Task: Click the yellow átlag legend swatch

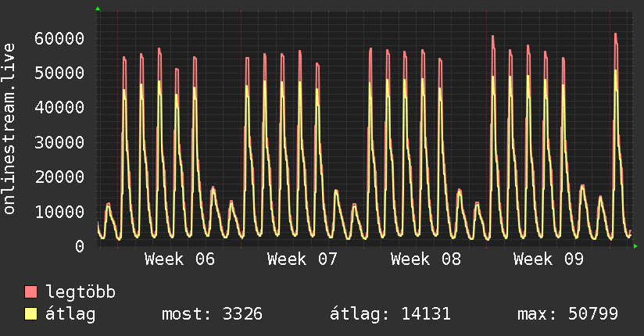Action: click(x=30, y=313)
